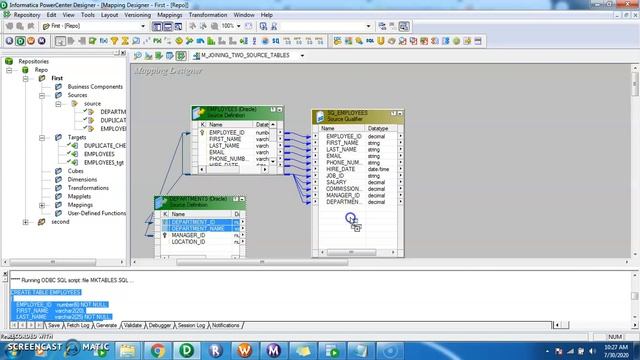640x360 pixels.
Task: Switch to the Validate output tab
Action: tap(132, 325)
